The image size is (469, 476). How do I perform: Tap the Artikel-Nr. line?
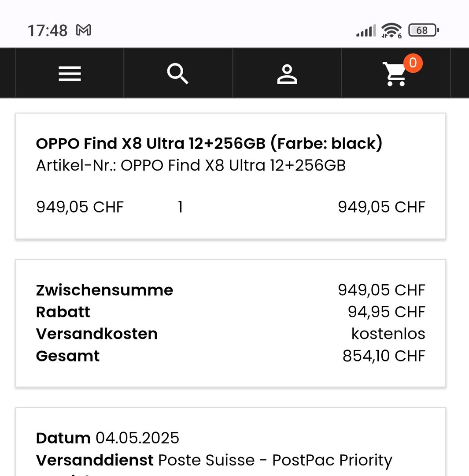pos(191,165)
